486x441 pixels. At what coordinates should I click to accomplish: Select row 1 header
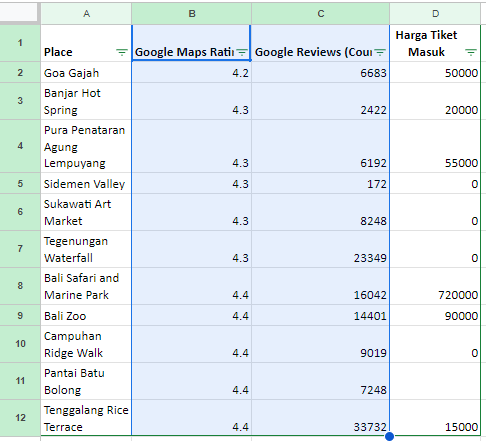(x=20, y=43)
